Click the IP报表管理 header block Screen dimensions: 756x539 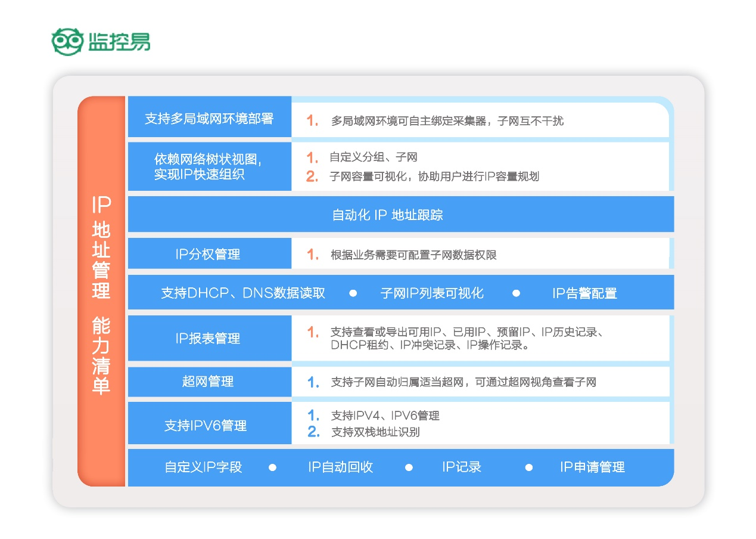pyautogui.click(x=210, y=337)
